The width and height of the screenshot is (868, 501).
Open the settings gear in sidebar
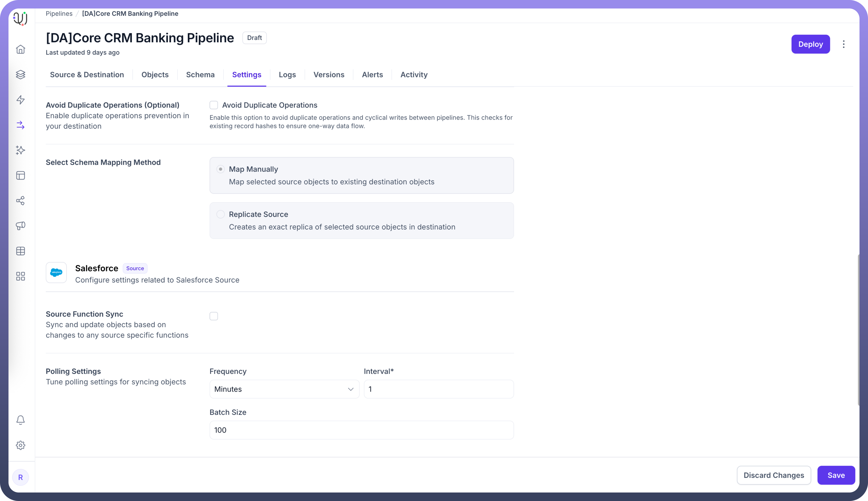[x=21, y=445]
